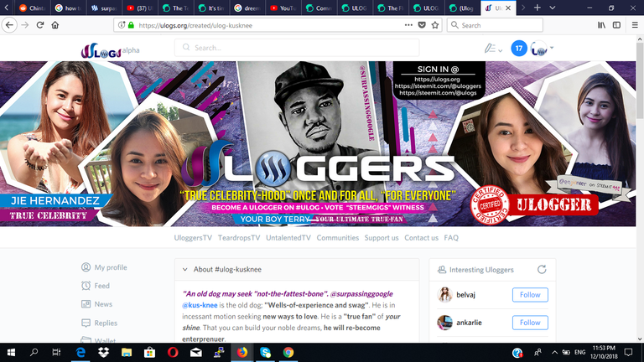Toggle the Firefox sidebar icon
The width and height of the screenshot is (644, 362).
[616, 25]
